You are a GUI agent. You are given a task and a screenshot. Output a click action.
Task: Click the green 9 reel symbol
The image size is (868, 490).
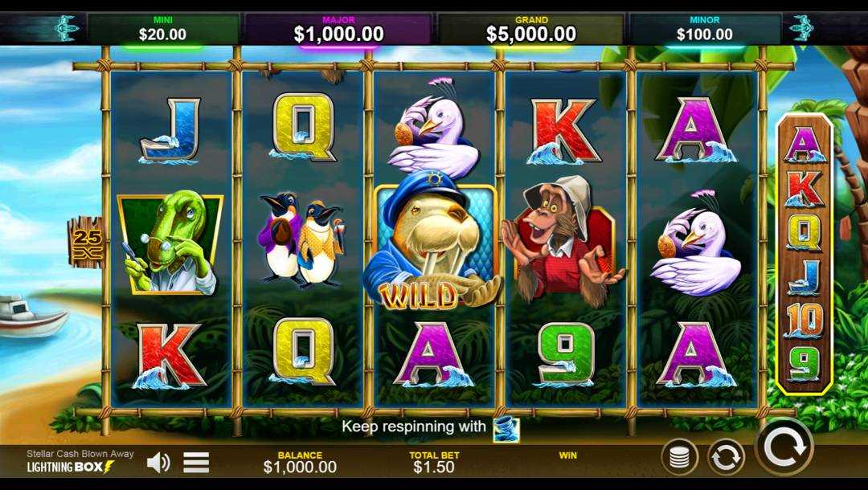click(x=565, y=354)
